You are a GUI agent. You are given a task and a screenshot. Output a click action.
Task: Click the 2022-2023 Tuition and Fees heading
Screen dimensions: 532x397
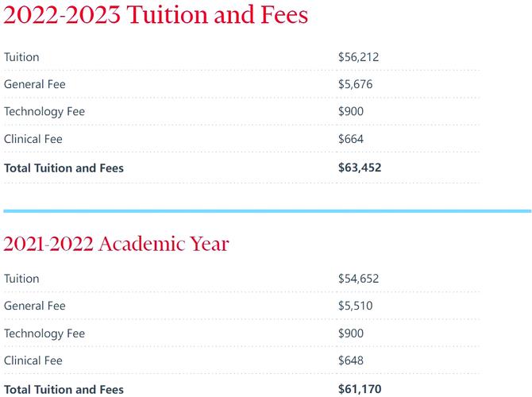(x=156, y=15)
